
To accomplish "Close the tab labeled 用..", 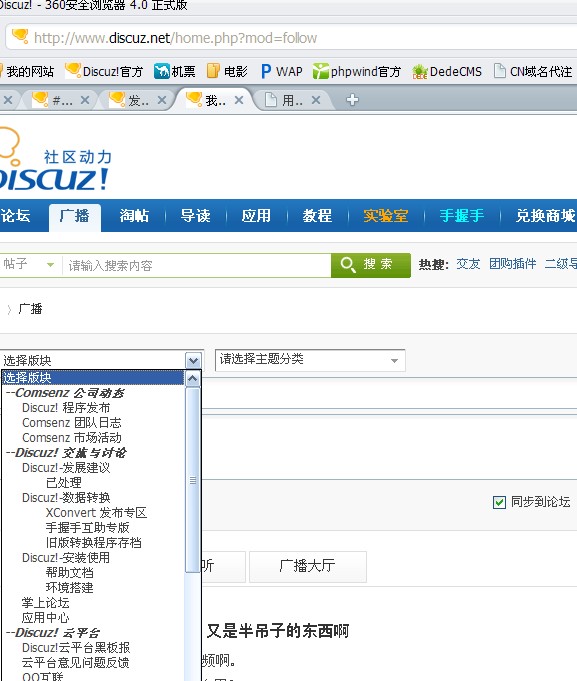I will 316,100.
